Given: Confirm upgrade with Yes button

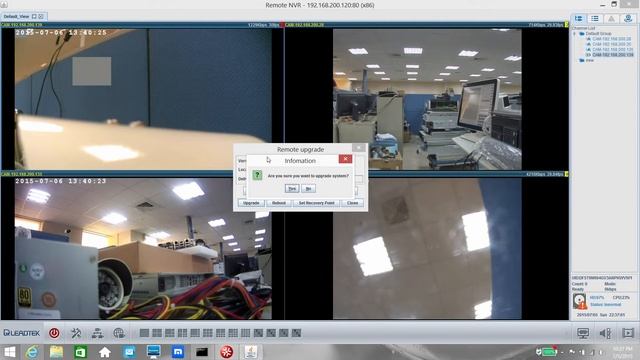Looking at the screenshot, I should click(x=292, y=189).
